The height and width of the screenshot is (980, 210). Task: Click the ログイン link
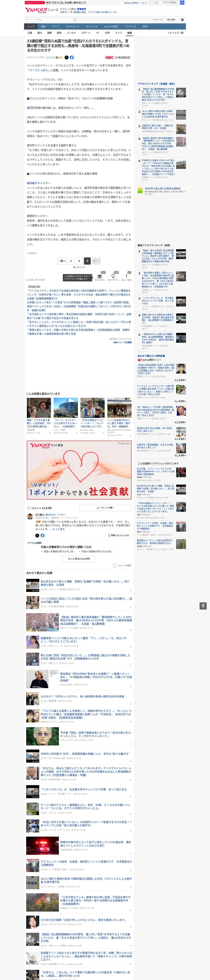pyautogui.click(x=64, y=12)
